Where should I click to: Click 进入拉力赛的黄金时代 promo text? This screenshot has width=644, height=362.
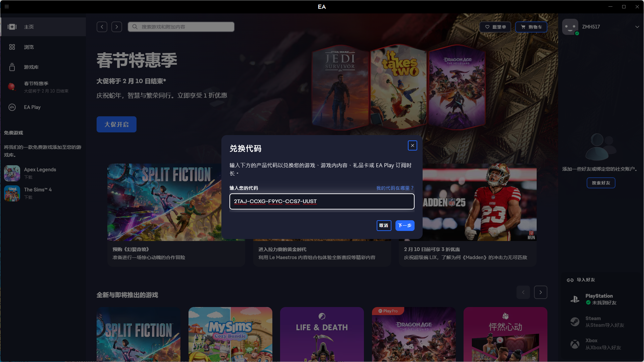coord(282,249)
